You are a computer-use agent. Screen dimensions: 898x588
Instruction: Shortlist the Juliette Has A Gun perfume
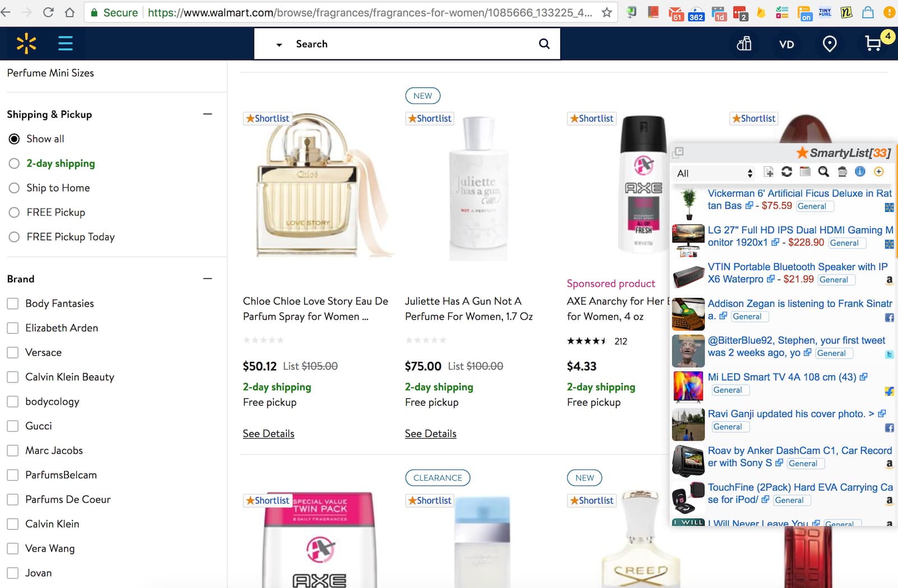430,118
